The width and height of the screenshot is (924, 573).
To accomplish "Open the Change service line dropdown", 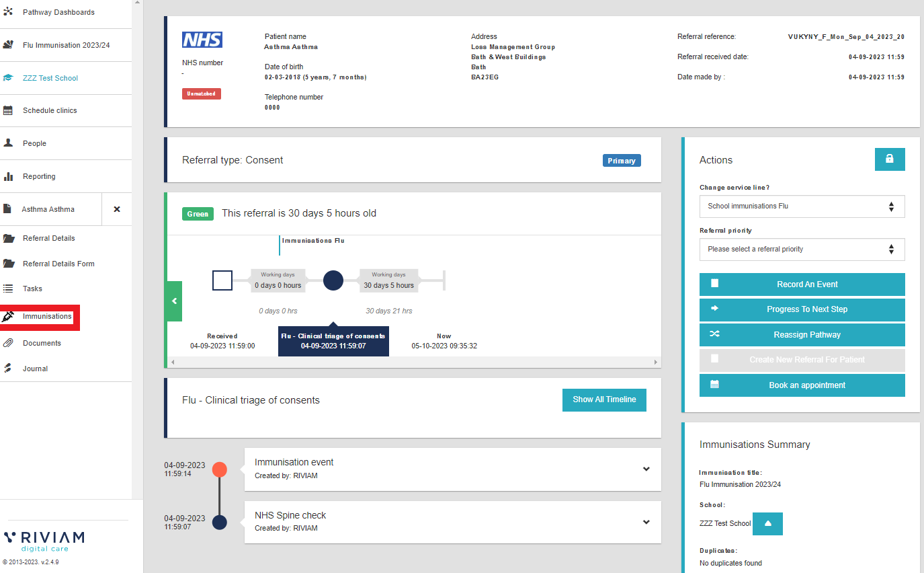I will tap(802, 206).
